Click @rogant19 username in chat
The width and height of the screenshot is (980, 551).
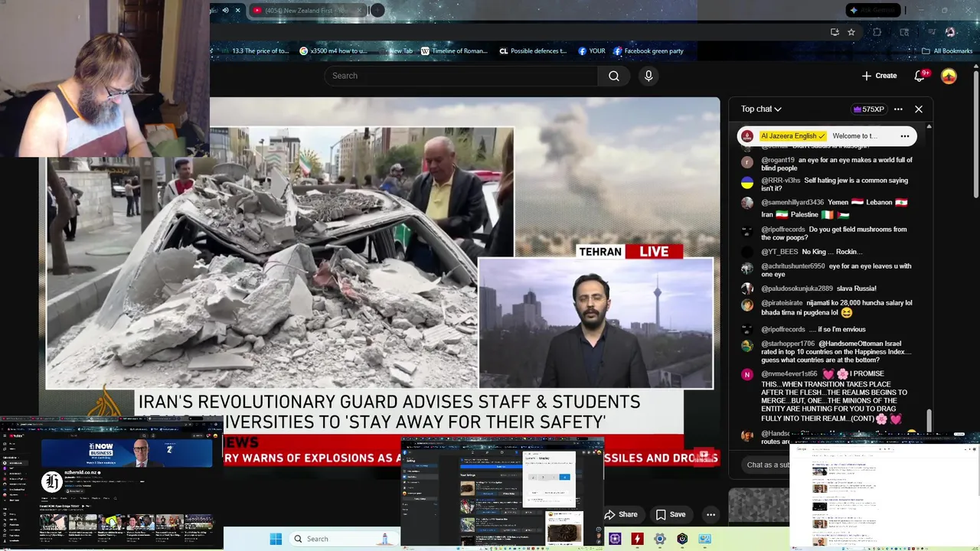tap(776, 160)
